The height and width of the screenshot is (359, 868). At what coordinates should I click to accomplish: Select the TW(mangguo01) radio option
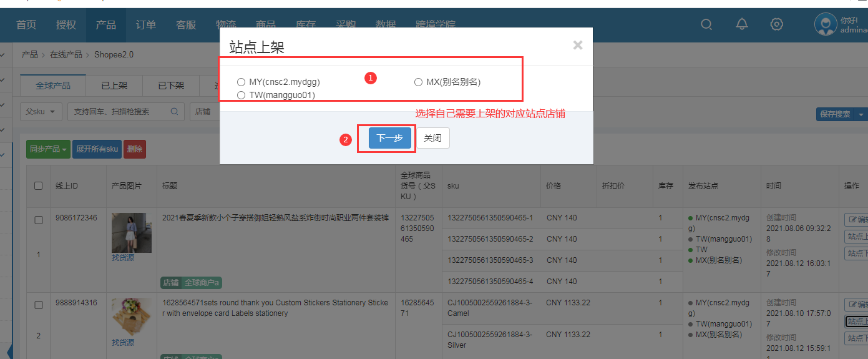click(x=241, y=96)
